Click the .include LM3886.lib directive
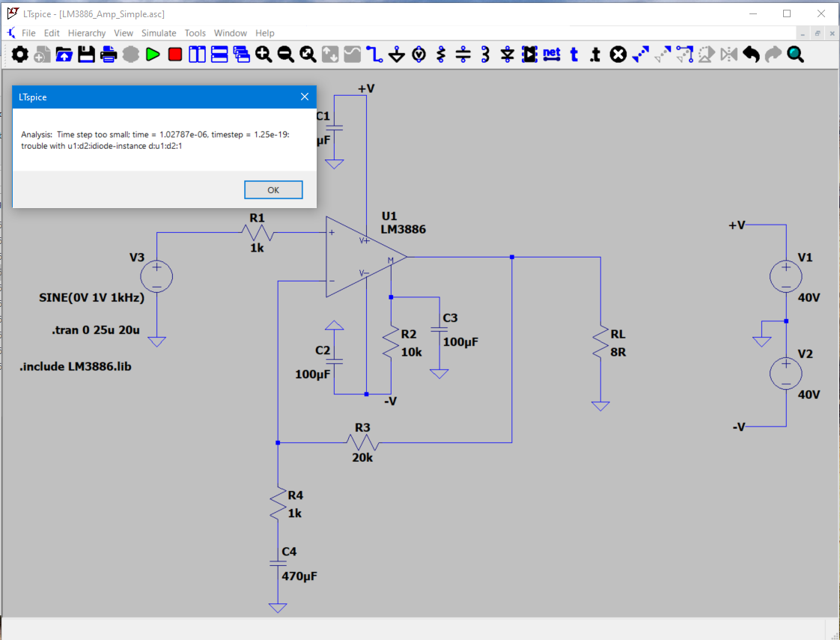840x640 pixels. click(x=76, y=367)
